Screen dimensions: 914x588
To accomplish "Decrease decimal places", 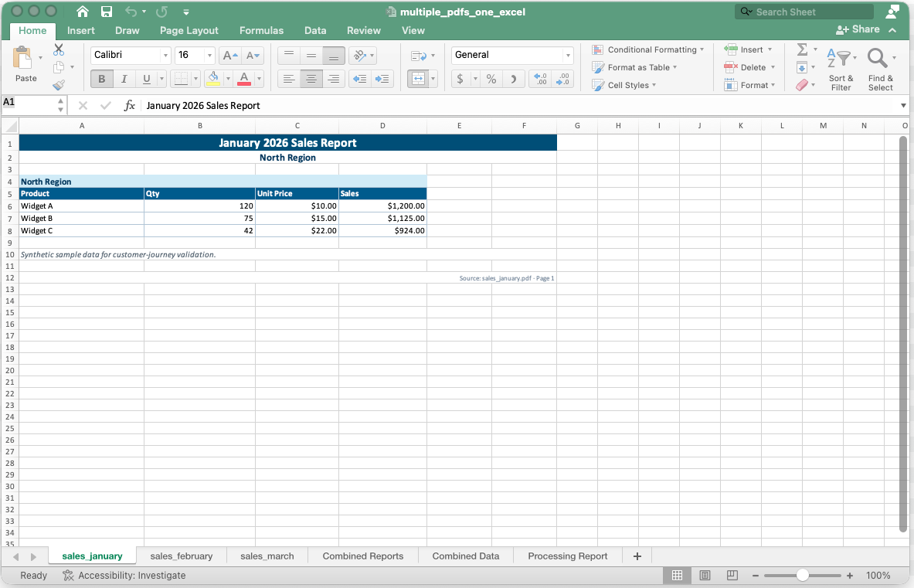I will (562, 79).
